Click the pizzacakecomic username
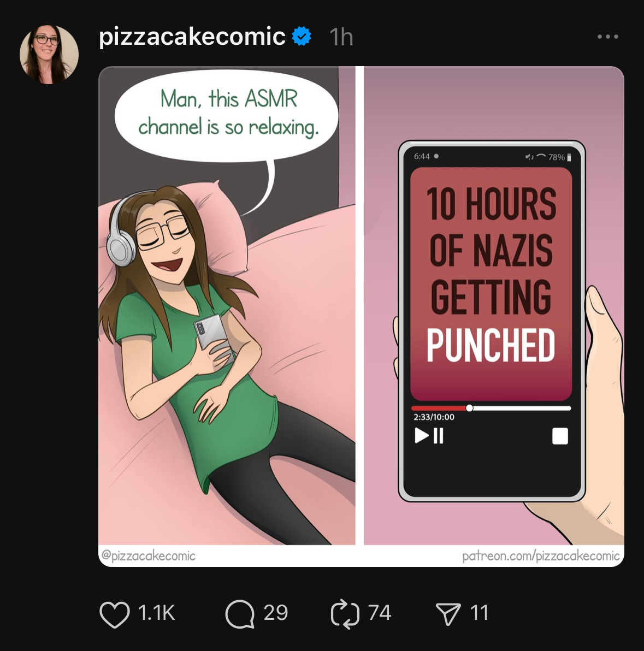644x651 pixels. click(x=192, y=37)
